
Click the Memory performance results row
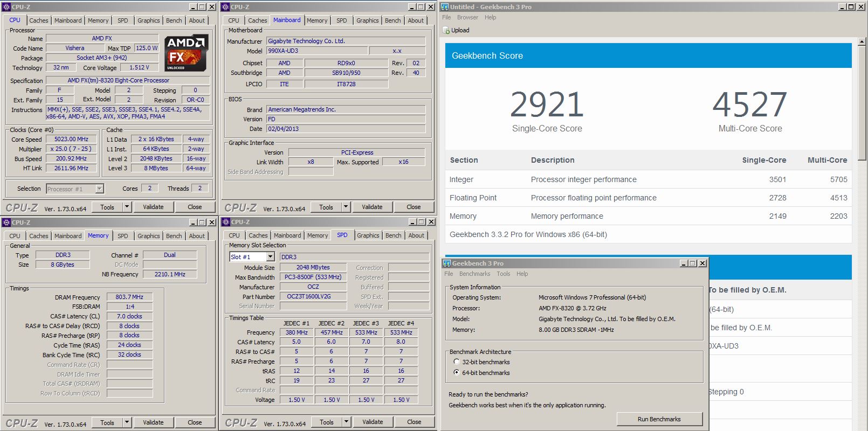pyautogui.click(x=649, y=216)
